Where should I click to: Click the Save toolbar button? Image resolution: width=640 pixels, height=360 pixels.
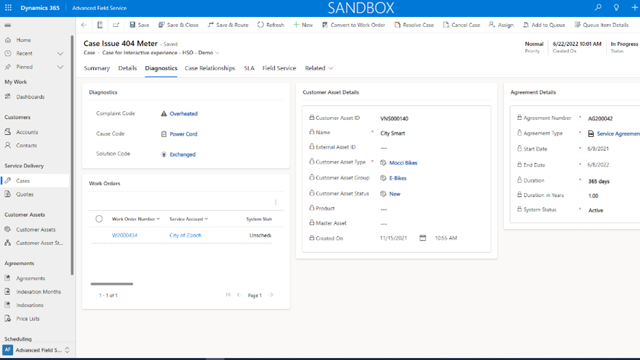[139, 25]
